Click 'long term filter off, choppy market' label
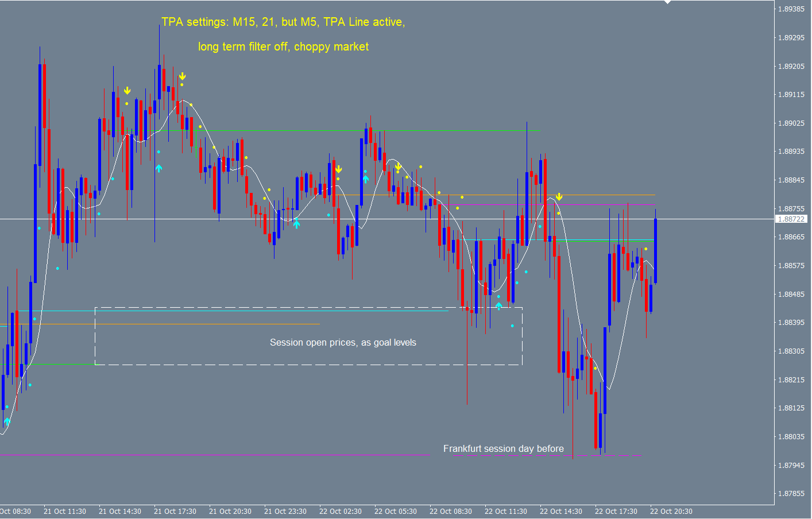 [x=283, y=47]
